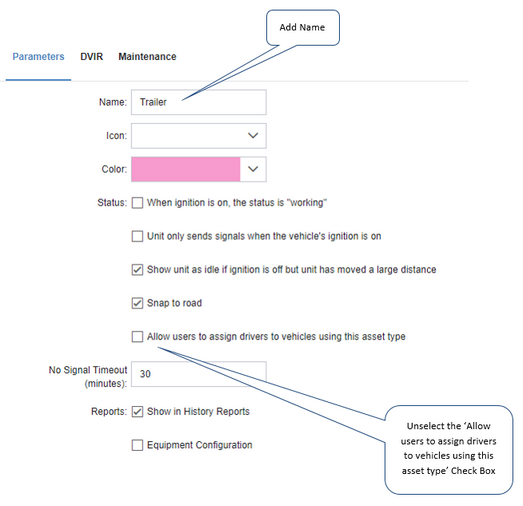Click the No Signal Timeout minutes field
The width and height of the screenshot is (523, 506).
click(x=199, y=374)
